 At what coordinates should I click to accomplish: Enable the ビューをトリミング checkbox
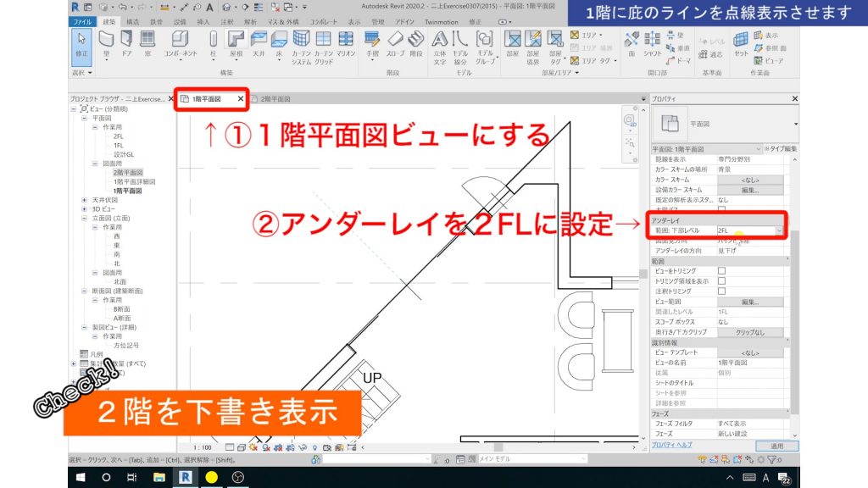pyautogui.click(x=721, y=269)
